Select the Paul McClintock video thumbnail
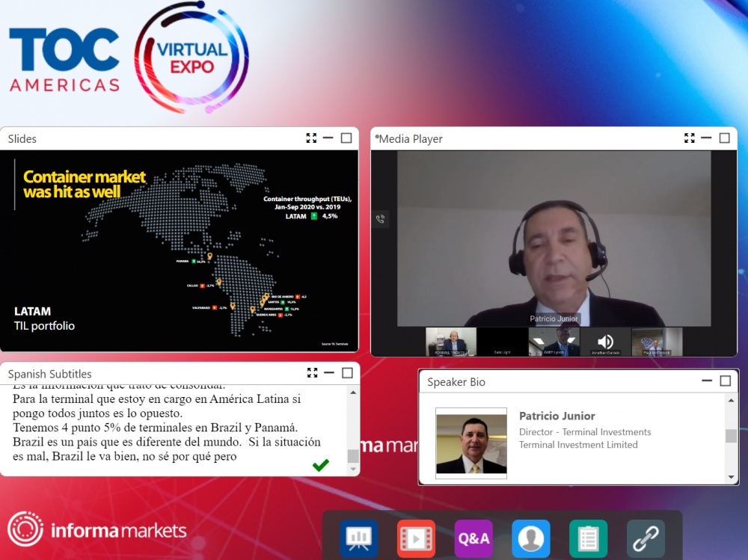Viewport: 748px width, 560px height. [657, 342]
